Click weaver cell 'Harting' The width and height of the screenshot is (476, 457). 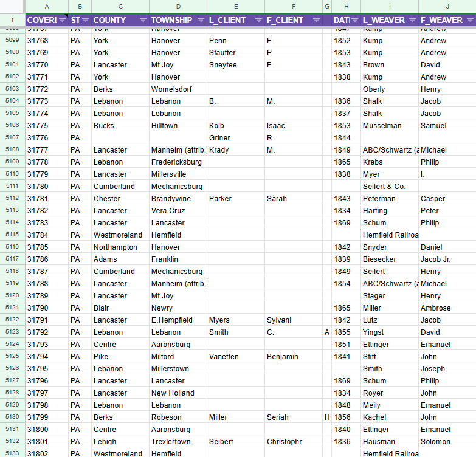tap(390, 211)
